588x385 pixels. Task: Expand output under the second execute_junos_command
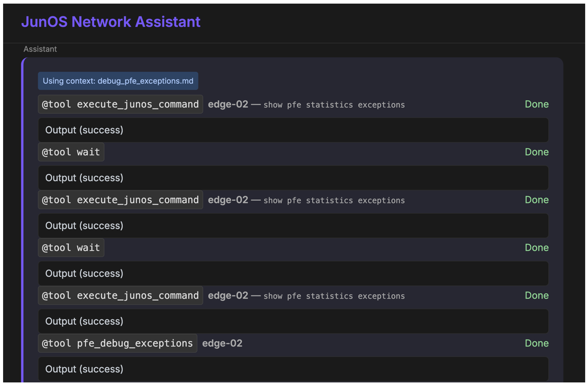point(293,226)
